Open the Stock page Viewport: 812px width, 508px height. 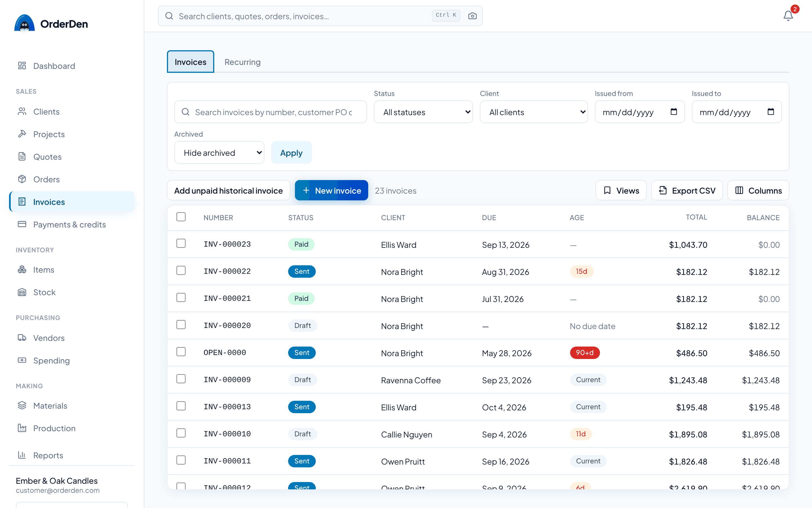pyautogui.click(x=72, y=292)
